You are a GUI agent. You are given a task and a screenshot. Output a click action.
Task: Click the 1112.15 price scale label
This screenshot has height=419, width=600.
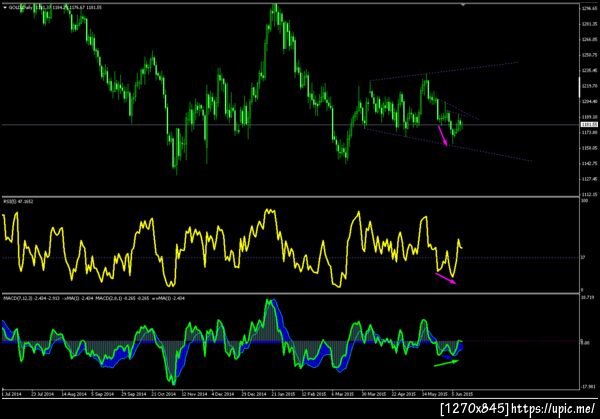pyautogui.click(x=589, y=194)
